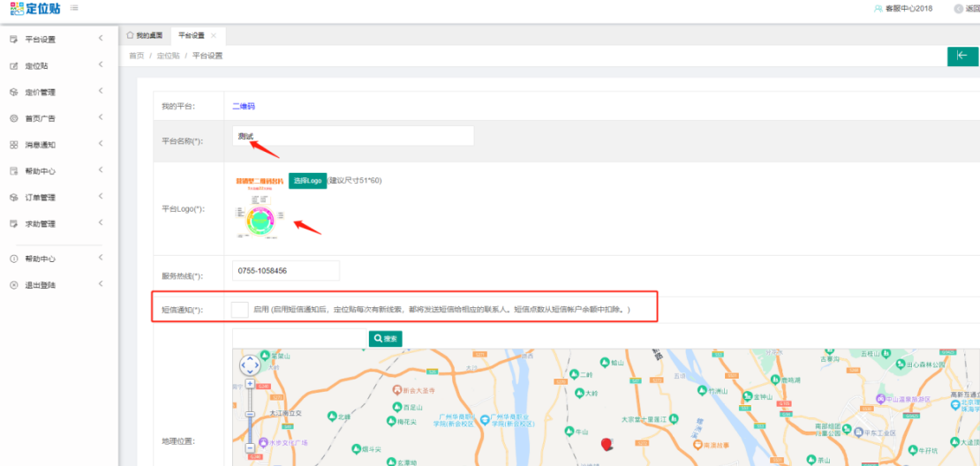Switch to the 我的桌面 tab

pyautogui.click(x=144, y=35)
